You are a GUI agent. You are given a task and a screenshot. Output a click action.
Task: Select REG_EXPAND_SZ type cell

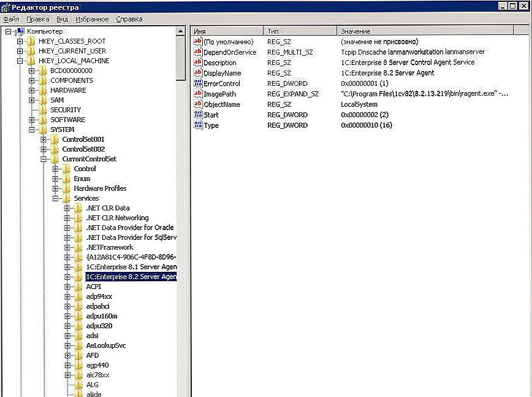pos(293,94)
